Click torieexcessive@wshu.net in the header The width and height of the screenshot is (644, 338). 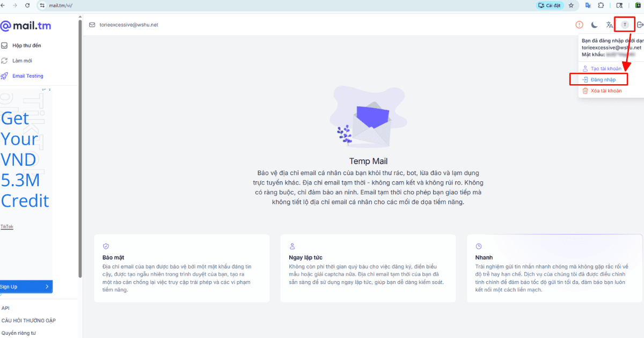pos(128,25)
